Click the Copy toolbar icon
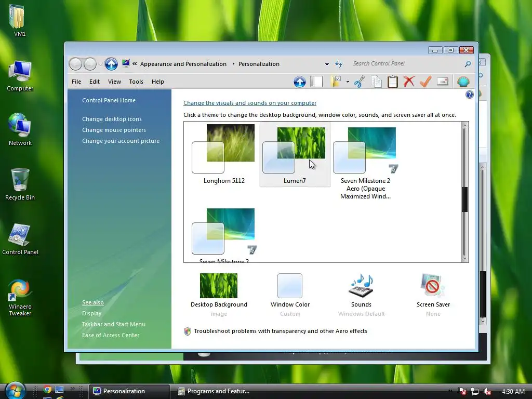This screenshot has width=532, height=399. click(x=376, y=82)
